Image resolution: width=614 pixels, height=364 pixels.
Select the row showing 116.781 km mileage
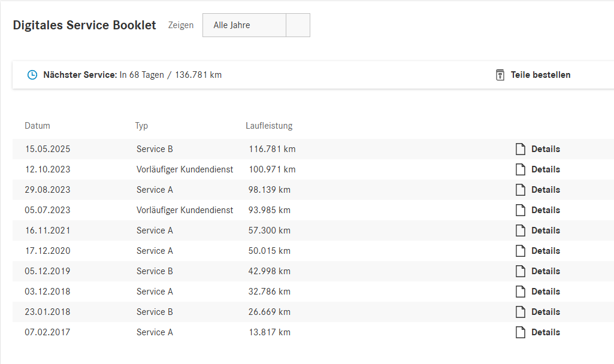pos(313,149)
